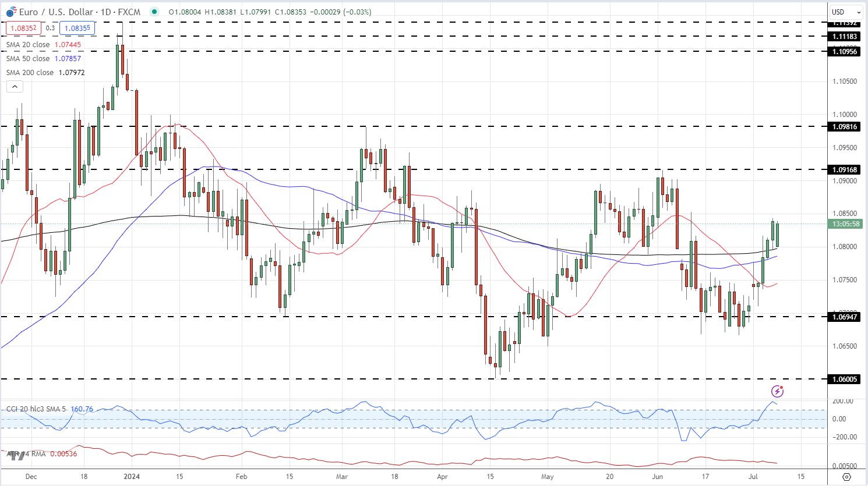Select the CCI 20 hlc3 indicator legend
868x486 pixels.
(x=36, y=409)
